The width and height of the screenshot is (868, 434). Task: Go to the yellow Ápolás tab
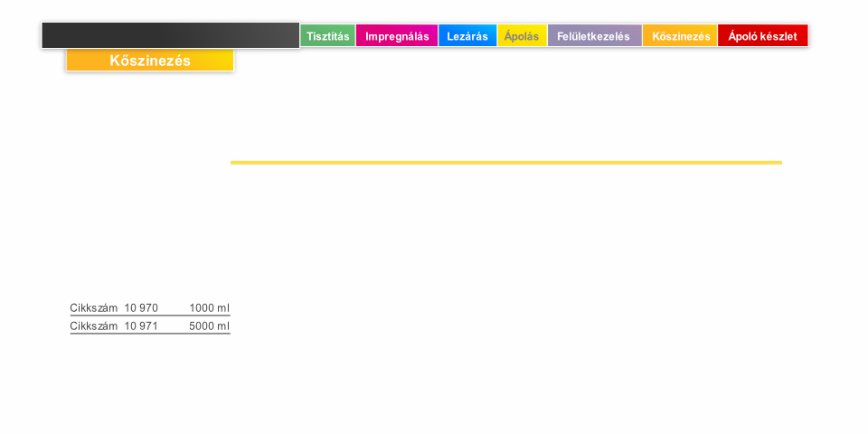tap(522, 36)
